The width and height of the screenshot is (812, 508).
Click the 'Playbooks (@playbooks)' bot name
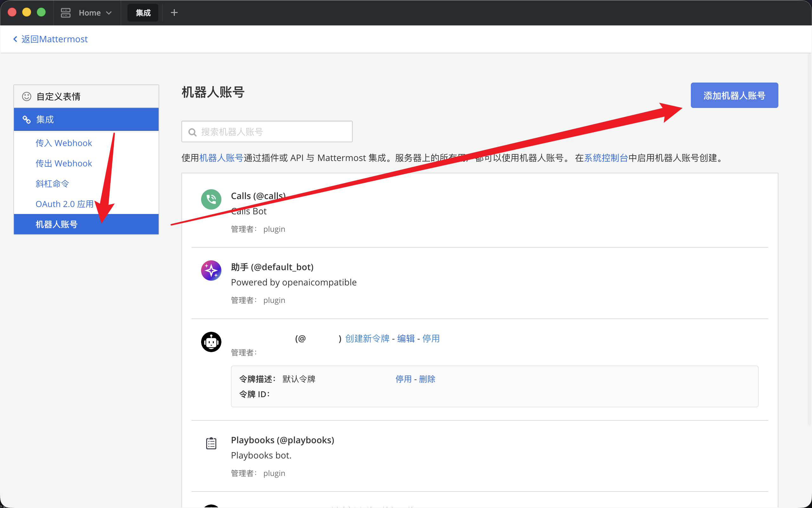click(283, 440)
